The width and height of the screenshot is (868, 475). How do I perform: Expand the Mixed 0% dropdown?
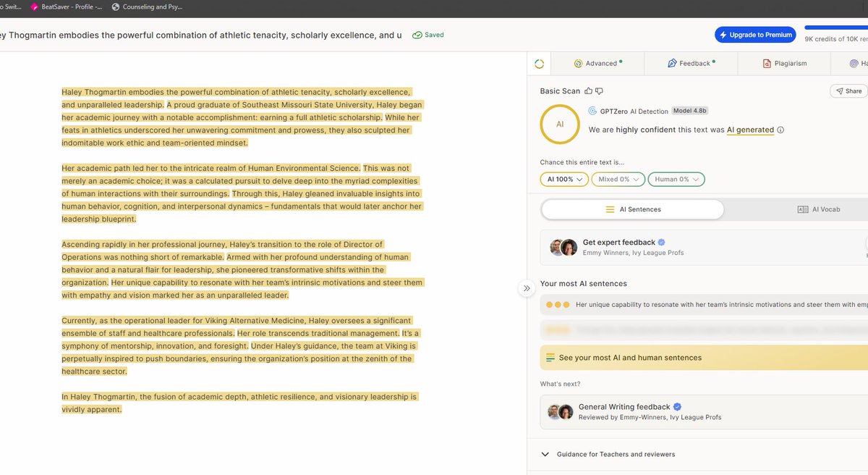click(617, 179)
